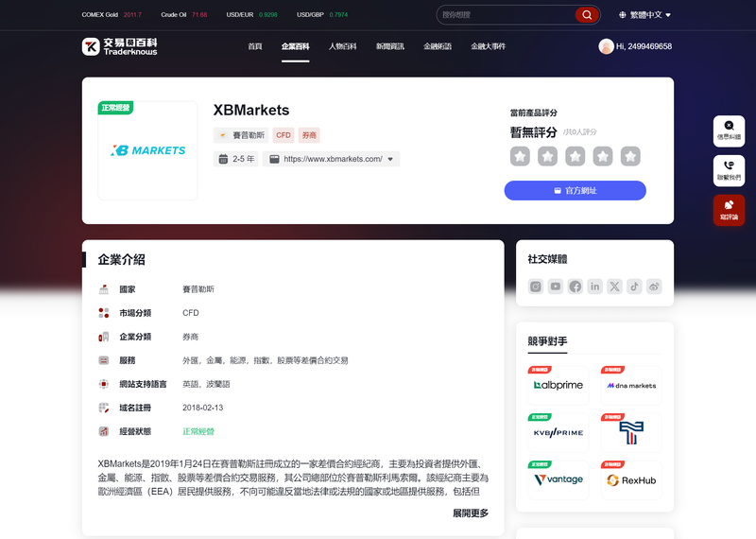Click the calendar icon beside 2-5 年
756x539 pixels.
pyautogui.click(x=223, y=159)
